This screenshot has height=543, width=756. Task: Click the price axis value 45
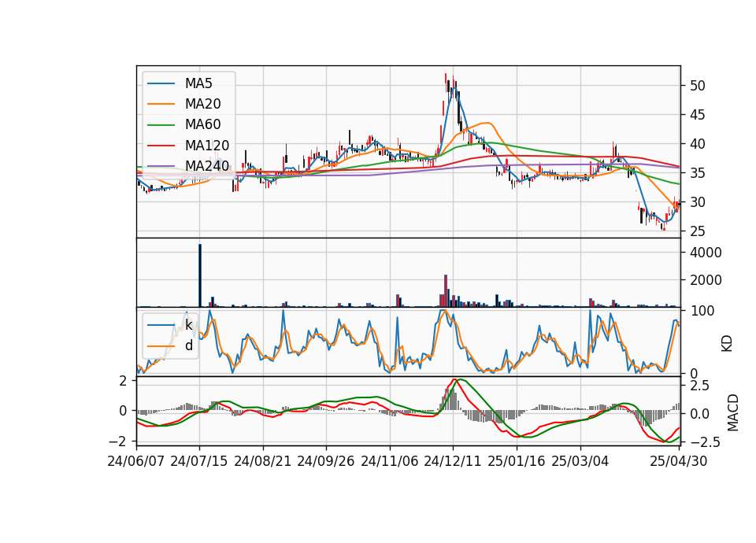click(698, 115)
